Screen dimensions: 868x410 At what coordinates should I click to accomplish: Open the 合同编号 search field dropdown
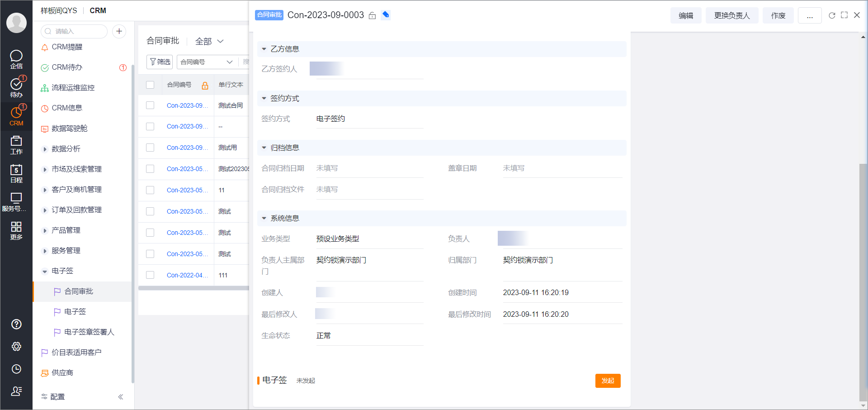pos(207,62)
